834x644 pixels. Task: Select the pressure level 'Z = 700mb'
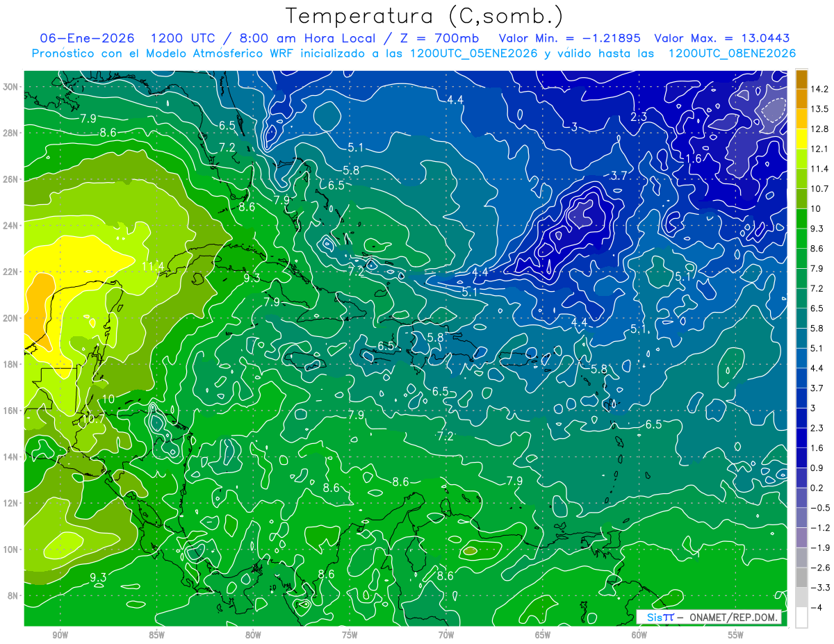(438, 38)
